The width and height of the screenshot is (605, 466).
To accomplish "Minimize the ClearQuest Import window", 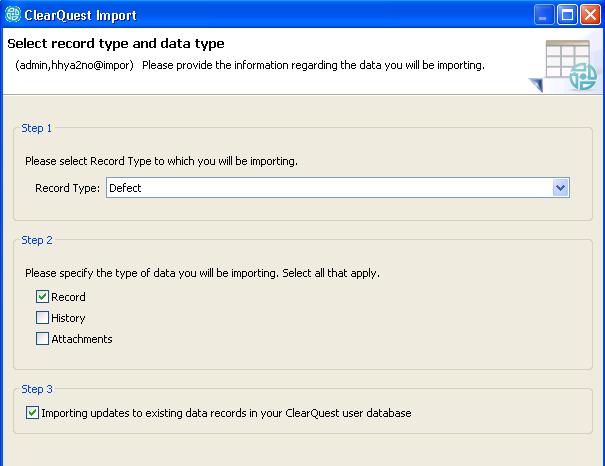I will 541,15.
